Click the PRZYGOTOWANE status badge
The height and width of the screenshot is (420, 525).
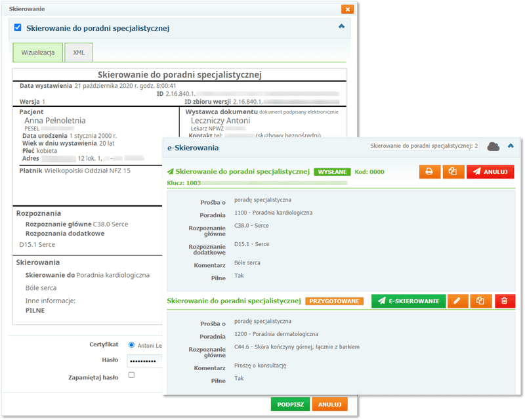coord(334,301)
